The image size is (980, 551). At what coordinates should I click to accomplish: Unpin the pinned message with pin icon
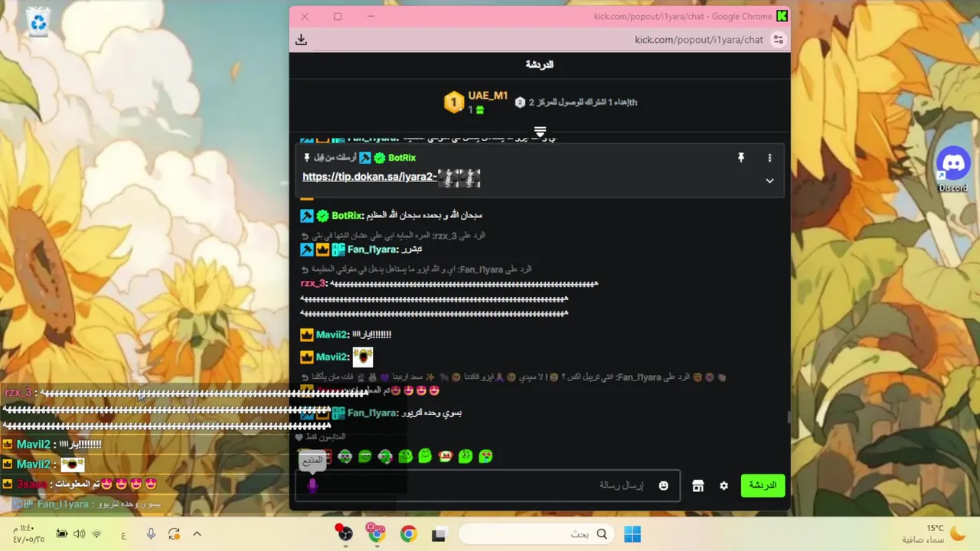pos(740,158)
